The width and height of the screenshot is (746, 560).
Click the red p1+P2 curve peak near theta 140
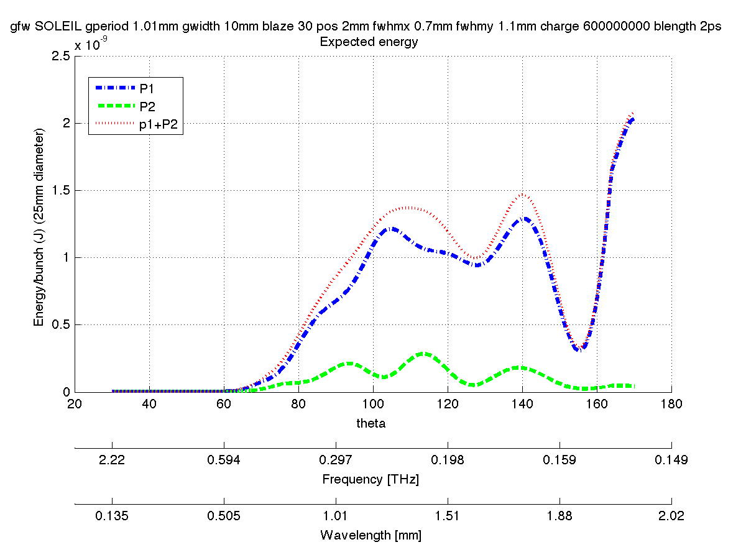(x=523, y=195)
